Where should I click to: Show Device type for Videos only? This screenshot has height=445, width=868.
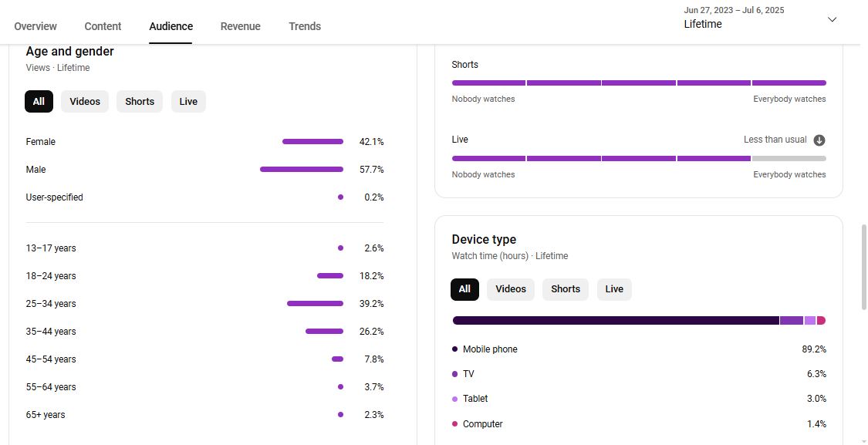(x=510, y=289)
